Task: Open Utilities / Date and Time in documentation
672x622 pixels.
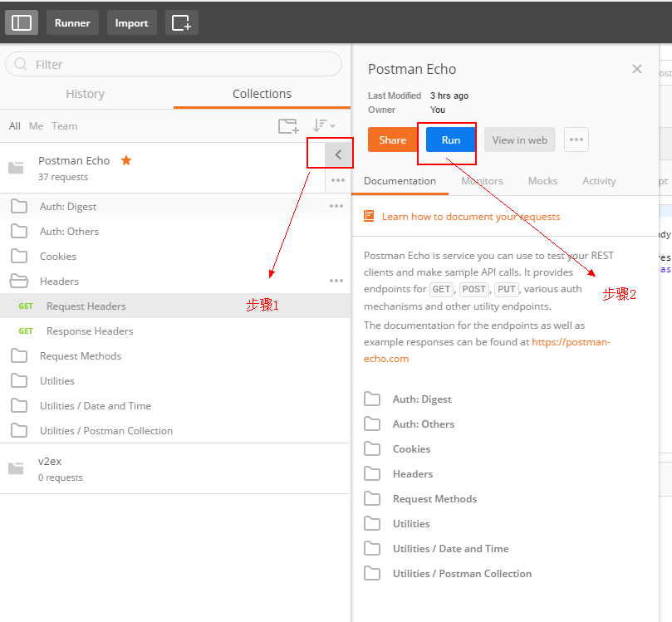Action: point(450,548)
